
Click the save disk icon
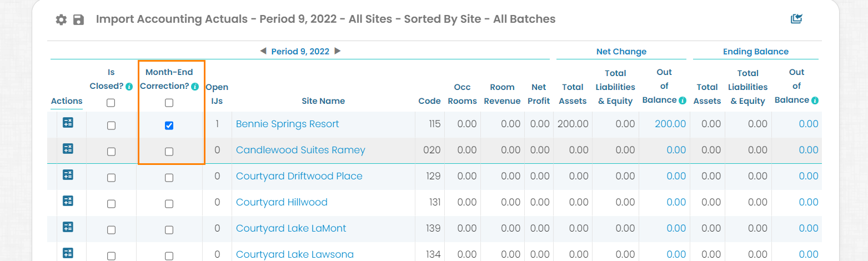click(79, 19)
